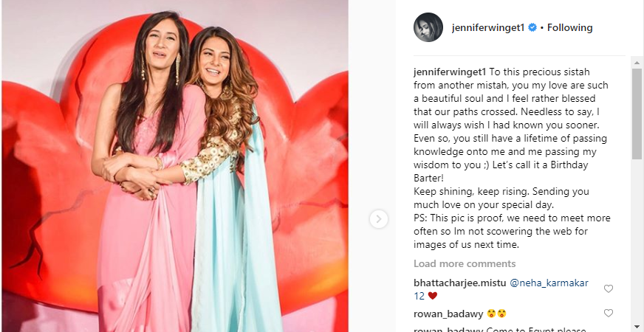Screen dimensions: 644x332
Task: Click the red heart emoji in comment
Action: click(433, 295)
